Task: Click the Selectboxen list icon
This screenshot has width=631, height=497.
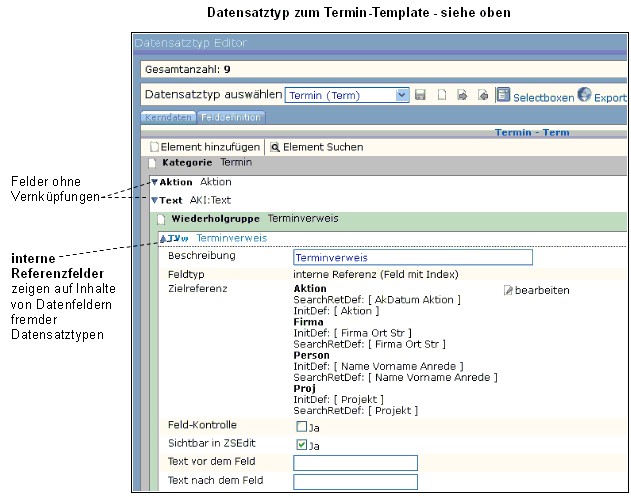Action: pos(503,95)
